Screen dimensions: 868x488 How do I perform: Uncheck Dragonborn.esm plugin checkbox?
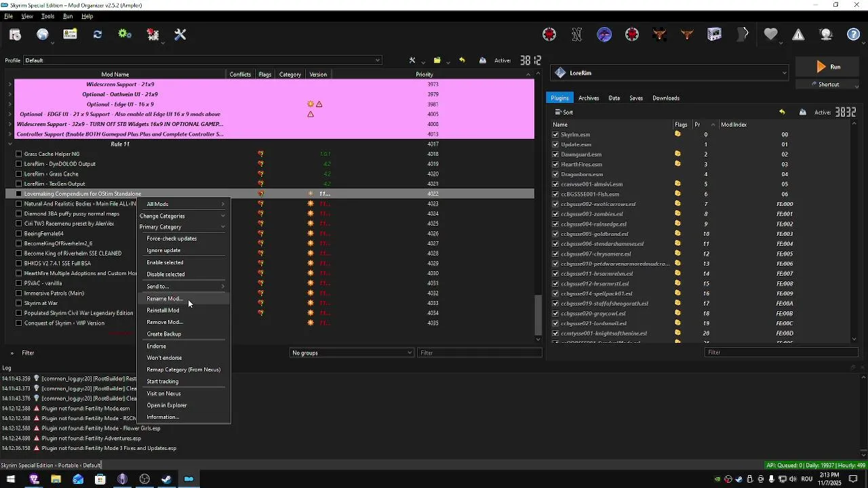tap(555, 174)
